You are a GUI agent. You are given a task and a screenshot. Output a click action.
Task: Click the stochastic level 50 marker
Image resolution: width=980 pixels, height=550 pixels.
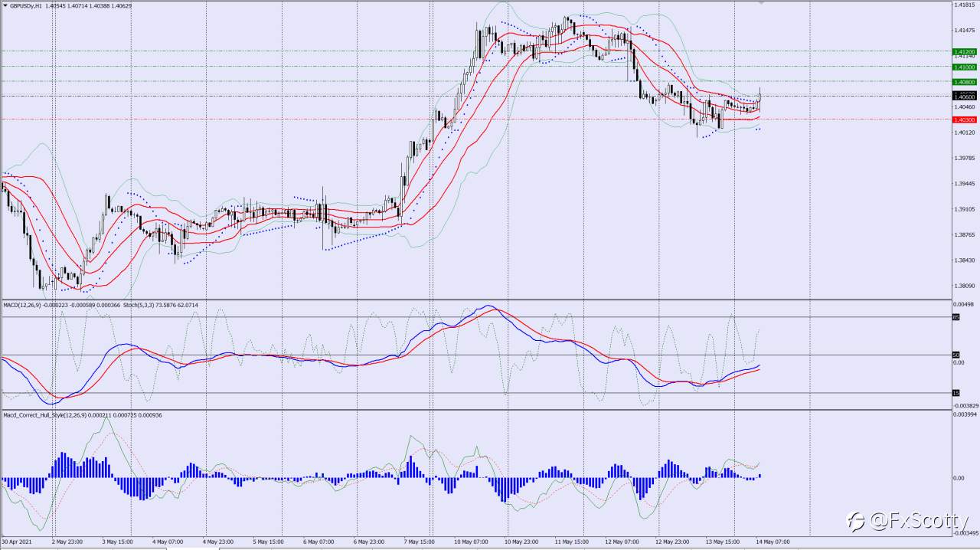coord(955,355)
